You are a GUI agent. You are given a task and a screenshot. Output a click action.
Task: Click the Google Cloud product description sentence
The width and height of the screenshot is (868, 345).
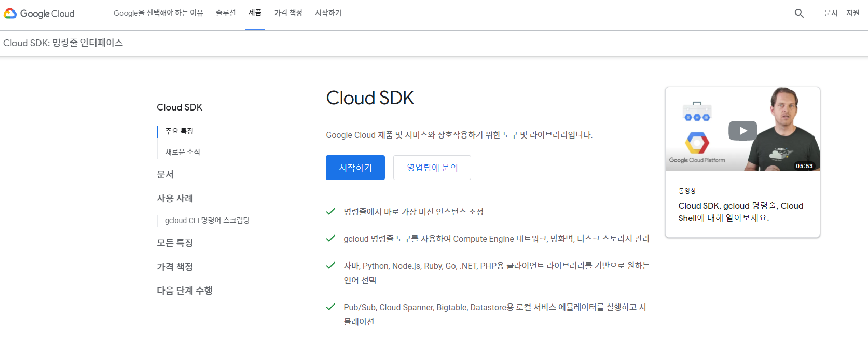tap(459, 135)
